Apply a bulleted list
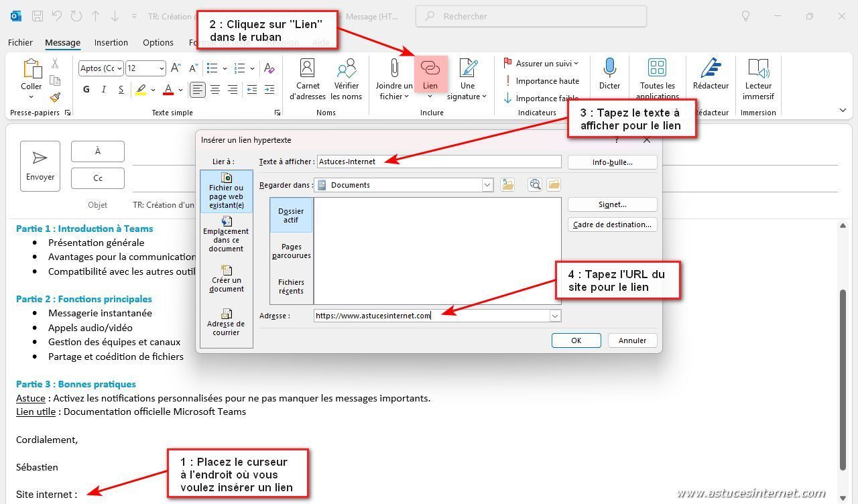 click(212, 68)
